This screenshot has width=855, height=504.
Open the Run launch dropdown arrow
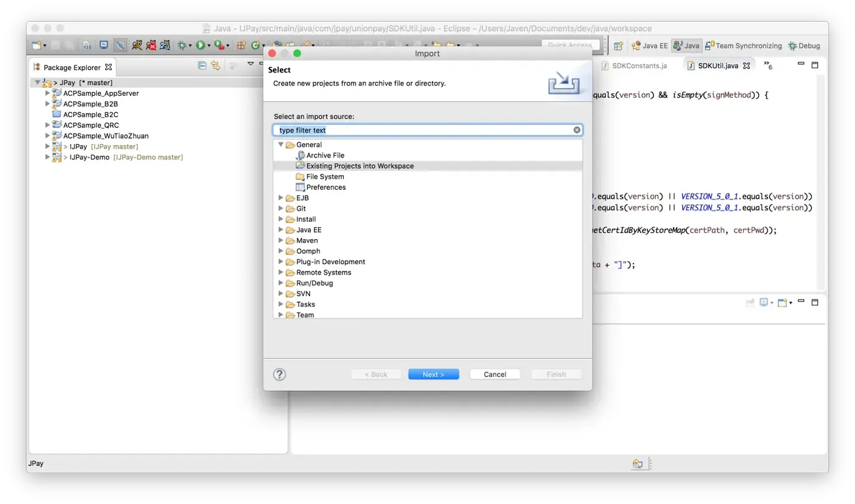pos(208,46)
